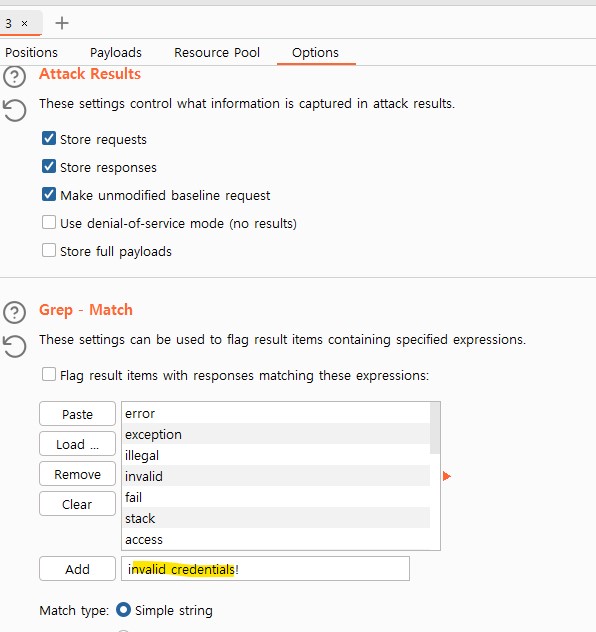Click the expression list scrollbar
Image resolution: width=596 pixels, height=632 pixels.
[x=435, y=428]
